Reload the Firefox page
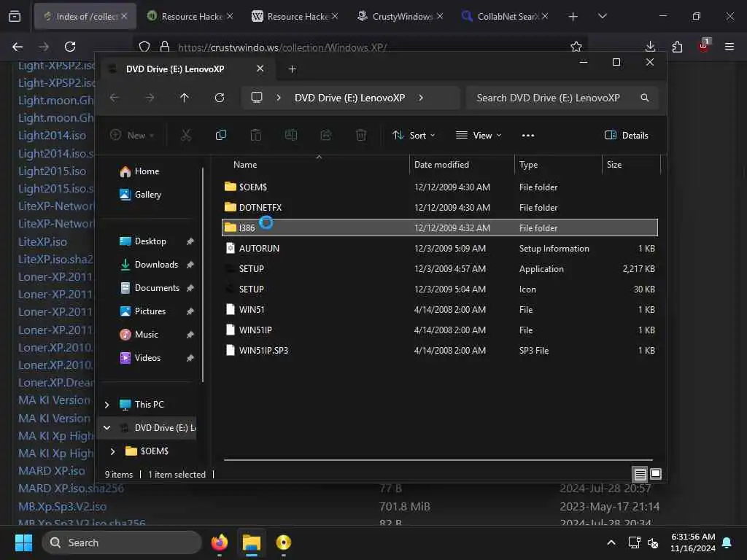The width and height of the screenshot is (747, 560). pos(70,47)
